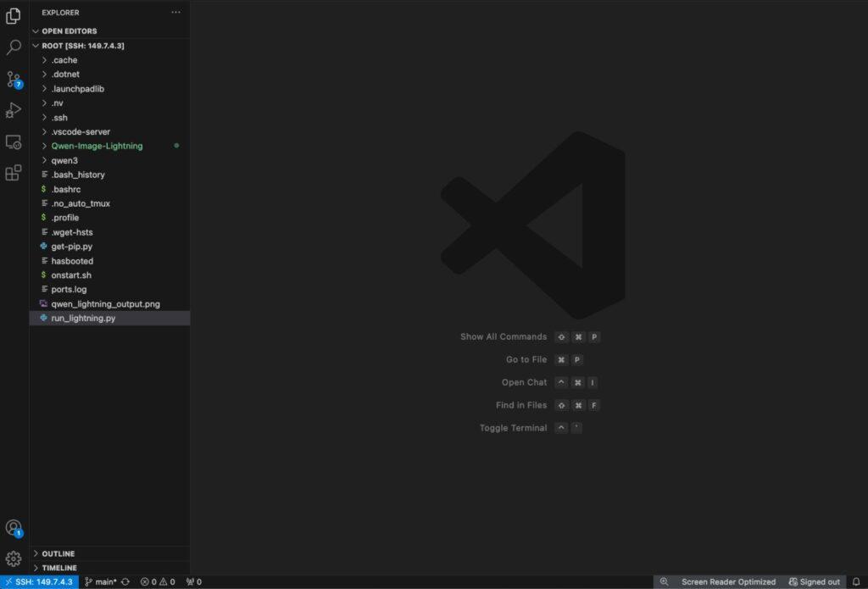
Task: Open Explorer's Views and More Actions ellipsis
Action: pos(175,12)
